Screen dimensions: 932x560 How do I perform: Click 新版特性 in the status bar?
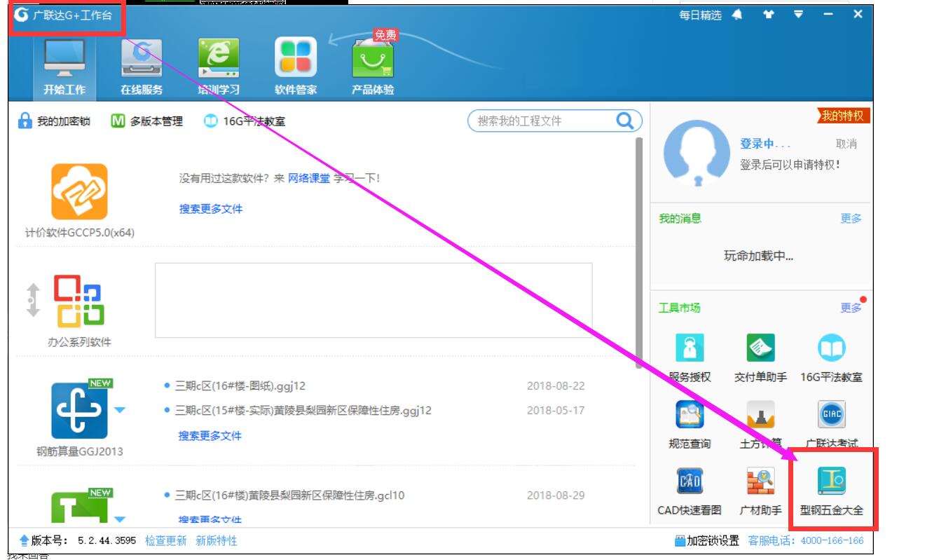click(x=217, y=540)
